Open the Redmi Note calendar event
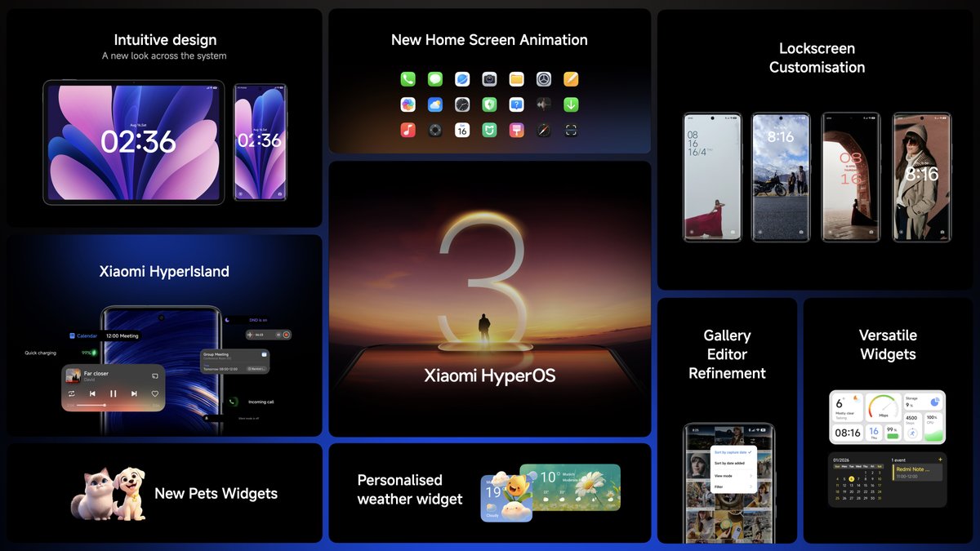 click(917, 473)
